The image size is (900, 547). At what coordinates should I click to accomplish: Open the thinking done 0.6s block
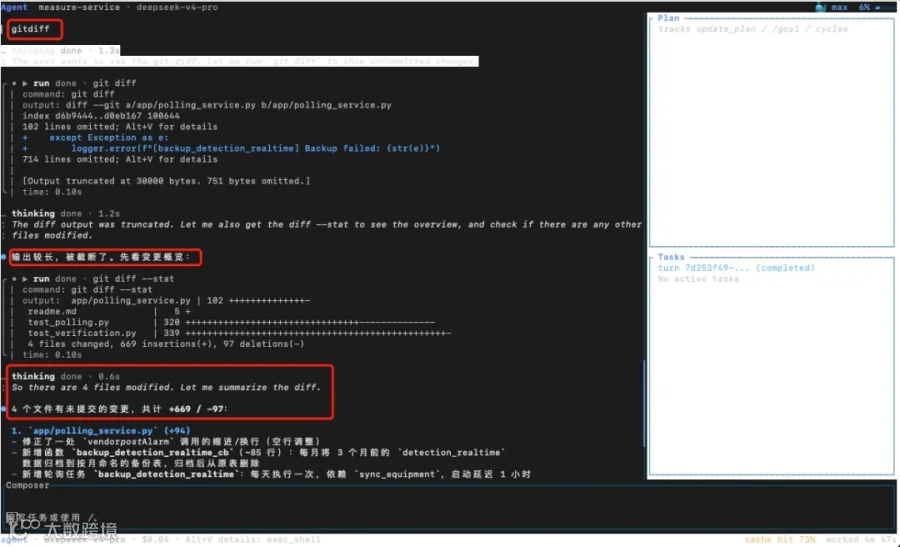[x=65, y=377]
